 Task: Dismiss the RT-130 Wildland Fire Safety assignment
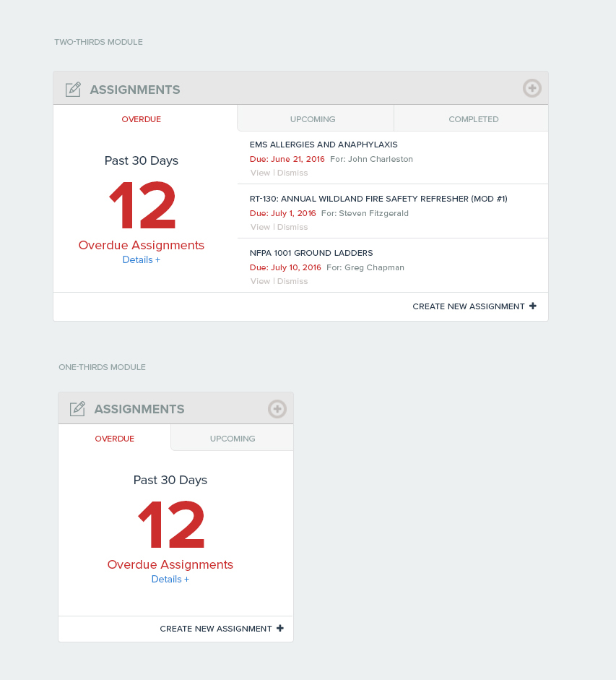coord(292,227)
